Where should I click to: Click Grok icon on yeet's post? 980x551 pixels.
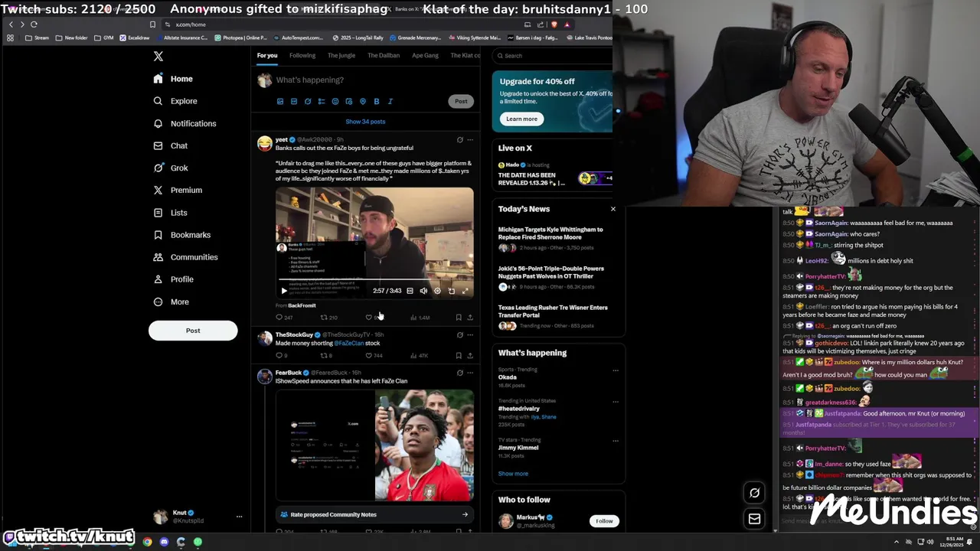point(459,140)
